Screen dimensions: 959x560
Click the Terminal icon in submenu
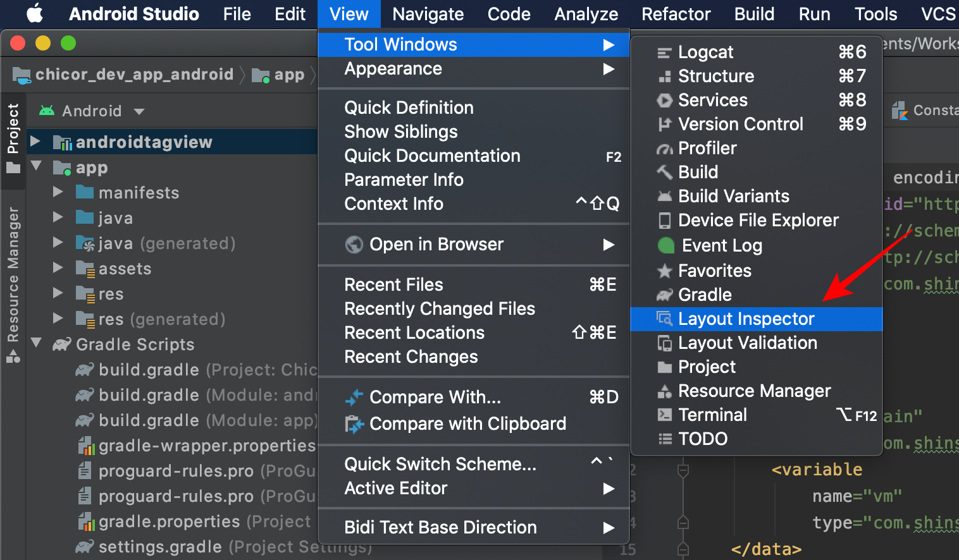tap(664, 415)
